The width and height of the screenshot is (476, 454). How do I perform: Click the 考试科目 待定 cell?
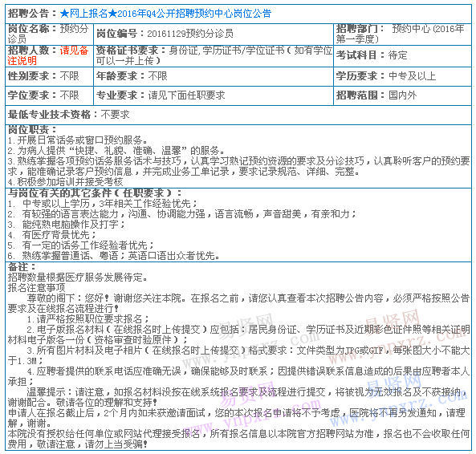402,56
